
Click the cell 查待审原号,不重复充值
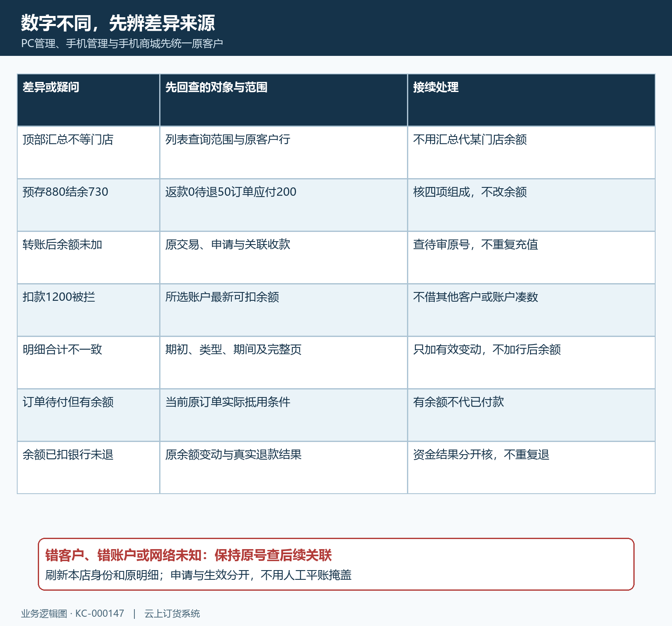[x=531, y=258]
